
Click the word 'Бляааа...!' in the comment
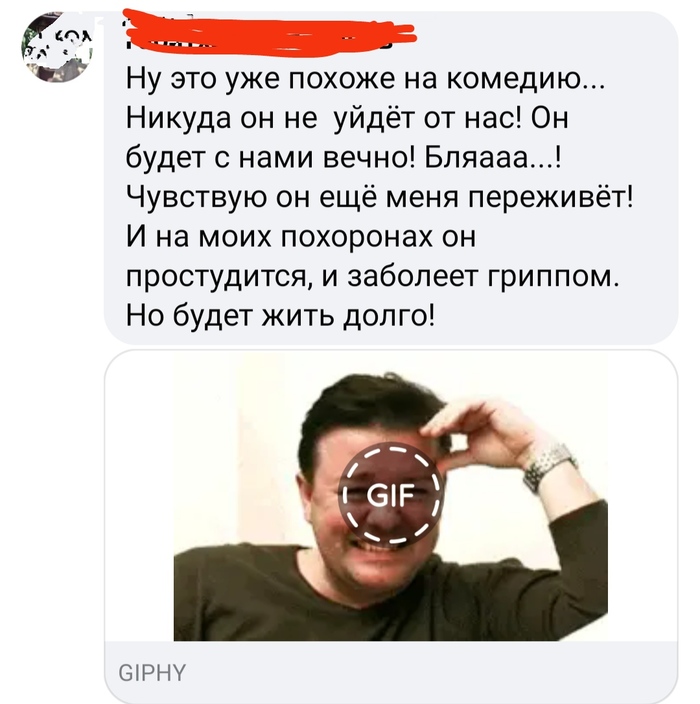coord(493,157)
